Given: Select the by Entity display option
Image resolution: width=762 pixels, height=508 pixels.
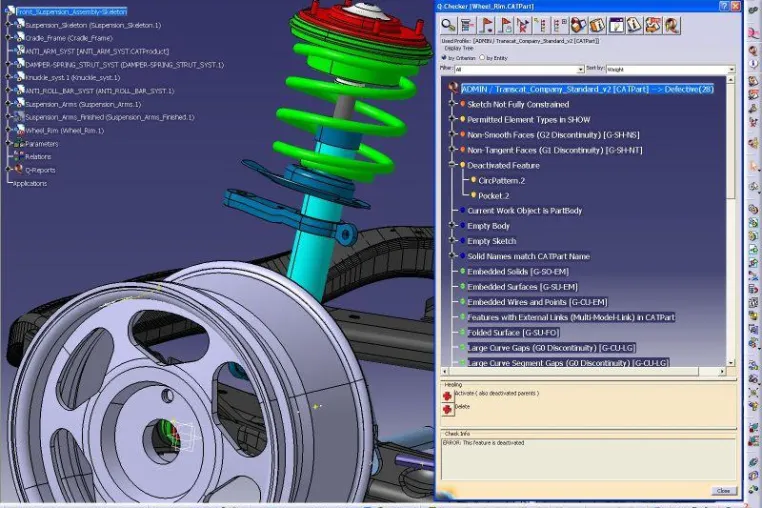Looking at the screenshot, I should click(482, 58).
